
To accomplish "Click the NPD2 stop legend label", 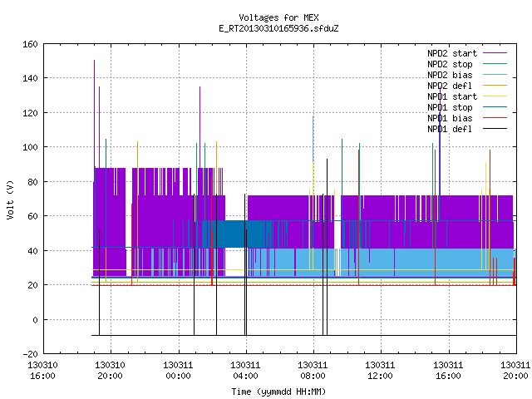I will click(450, 64).
